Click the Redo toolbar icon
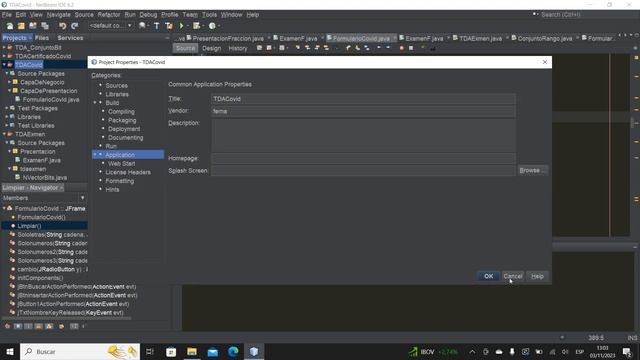640x360 pixels. 74,26
